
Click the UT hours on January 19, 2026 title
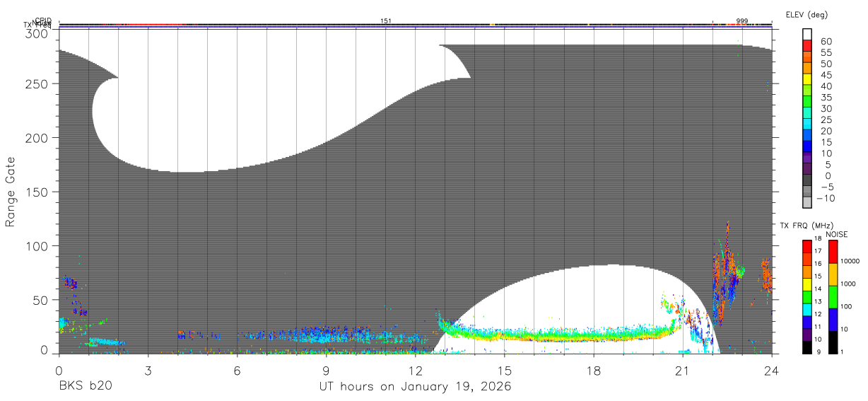click(x=416, y=387)
